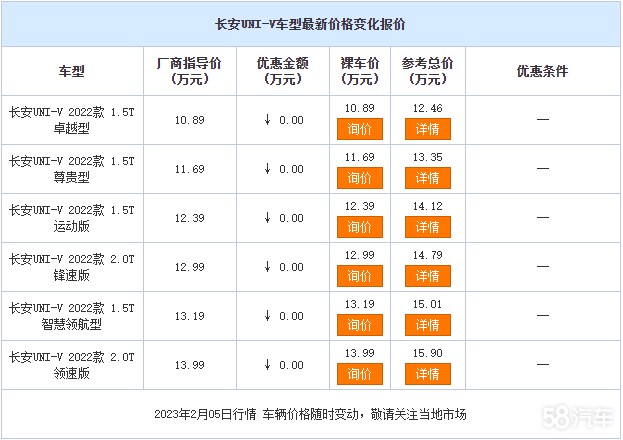This screenshot has width=623, height=440.
Task: Click 询价 button for 2.0T 锋速版
Action: [x=360, y=276]
